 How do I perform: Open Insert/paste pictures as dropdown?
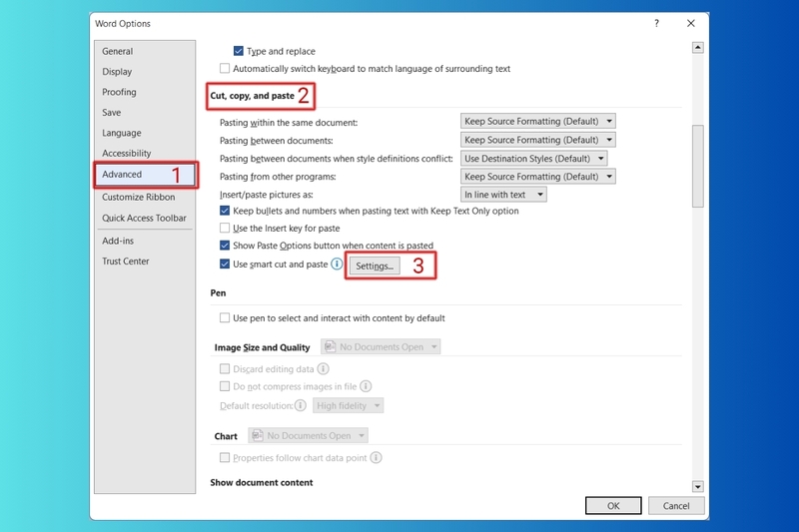click(x=503, y=195)
